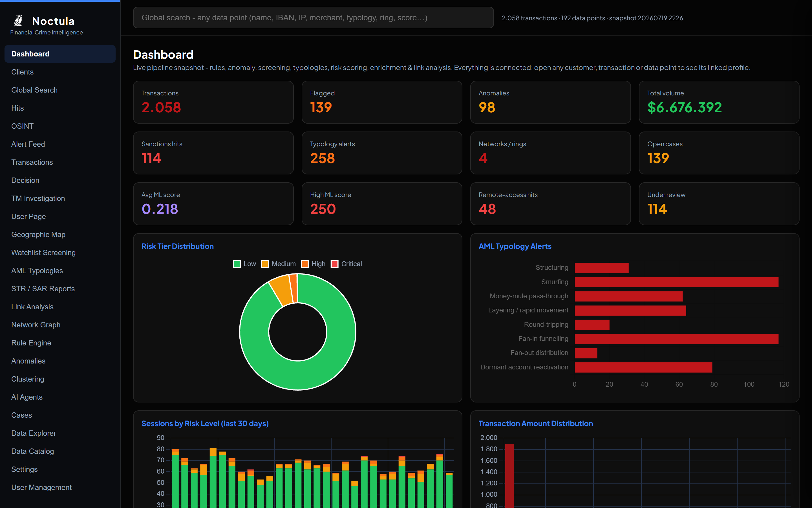Image resolution: width=812 pixels, height=508 pixels.
Task: Open the Networks / rings card
Action: pyautogui.click(x=550, y=153)
